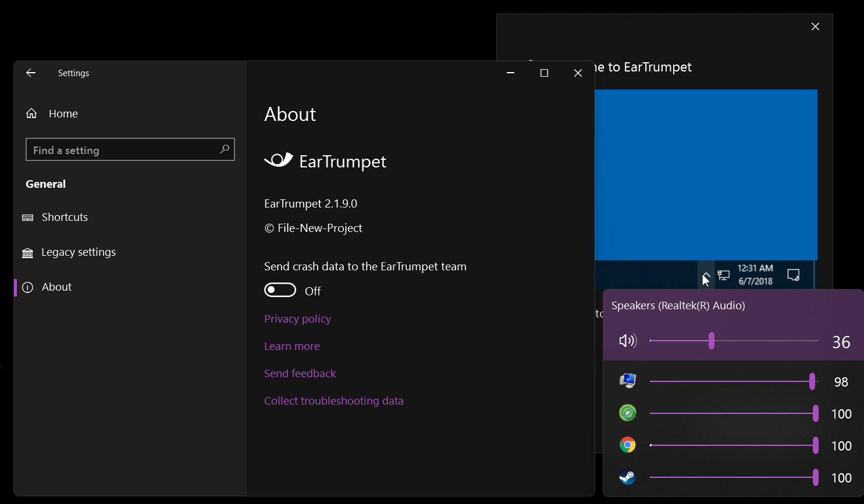Mute the Speakers using the speaker icon
This screenshot has width=864, height=504.
point(628,341)
